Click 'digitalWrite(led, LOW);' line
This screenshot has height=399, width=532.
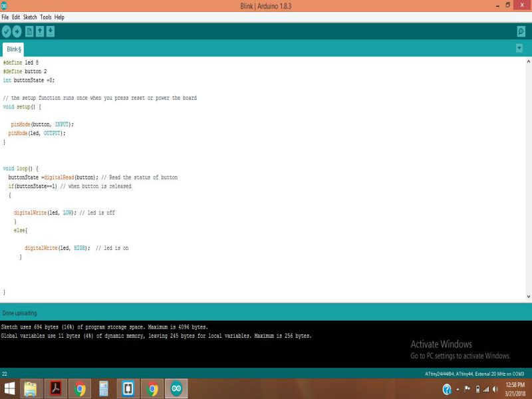point(64,212)
